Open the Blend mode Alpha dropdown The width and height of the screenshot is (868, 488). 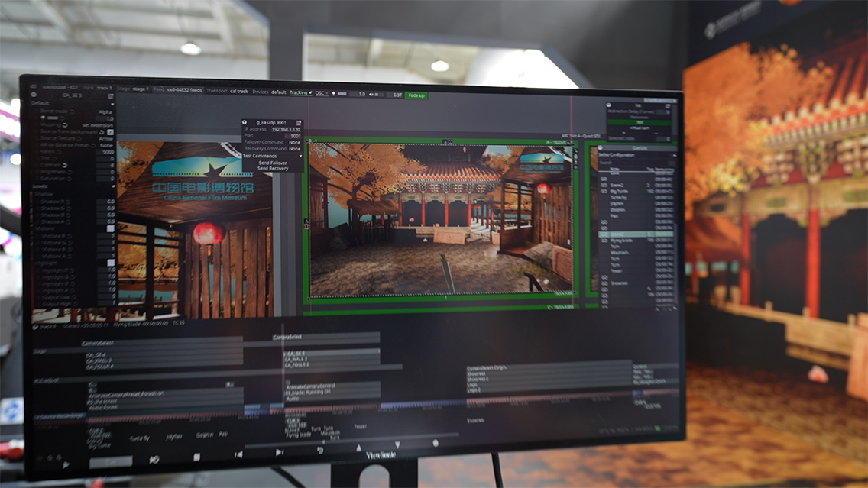(105, 111)
